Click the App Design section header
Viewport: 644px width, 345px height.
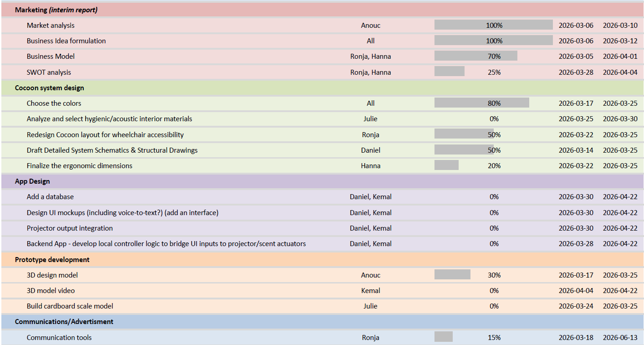click(x=32, y=181)
